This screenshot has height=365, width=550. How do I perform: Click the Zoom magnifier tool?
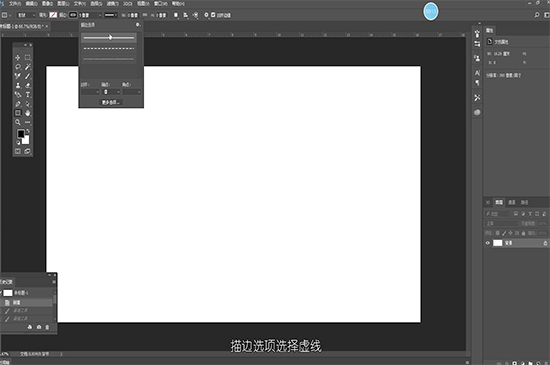[18, 122]
